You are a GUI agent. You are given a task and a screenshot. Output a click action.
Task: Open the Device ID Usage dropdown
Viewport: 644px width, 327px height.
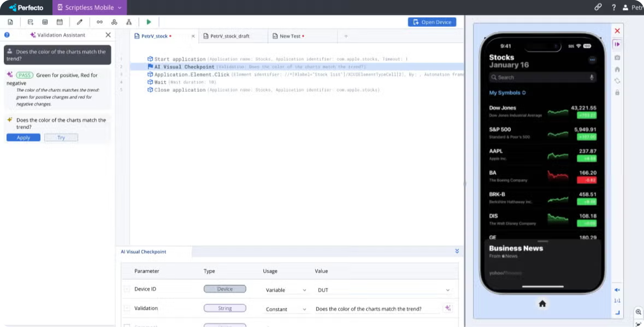click(x=286, y=290)
